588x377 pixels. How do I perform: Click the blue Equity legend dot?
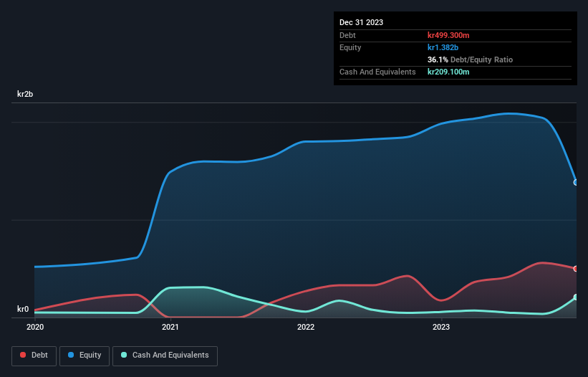71,355
